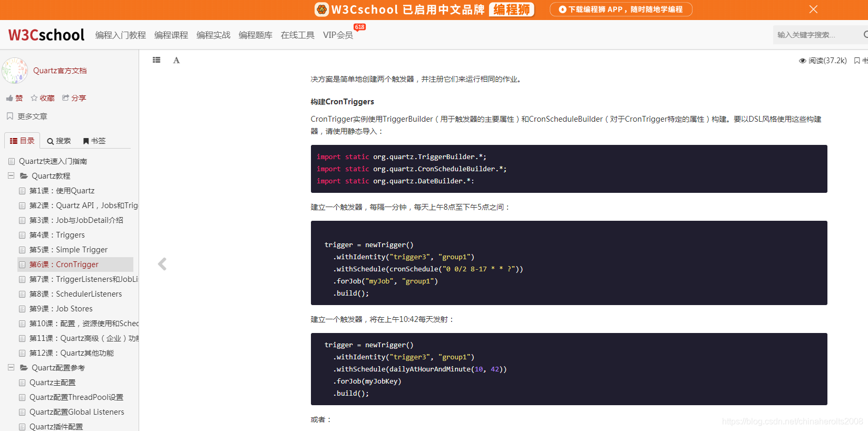The width and height of the screenshot is (868, 431).
Task: Click the font size A icon
Action: pyautogui.click(x=177, y=60)
